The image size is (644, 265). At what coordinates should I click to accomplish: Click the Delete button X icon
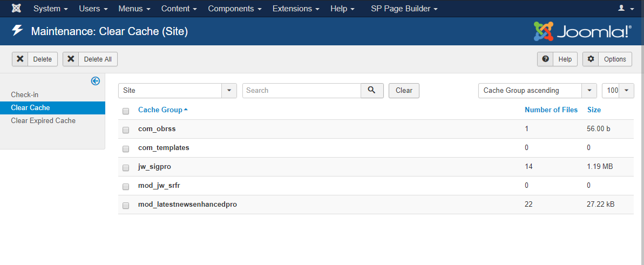[20, 59]
